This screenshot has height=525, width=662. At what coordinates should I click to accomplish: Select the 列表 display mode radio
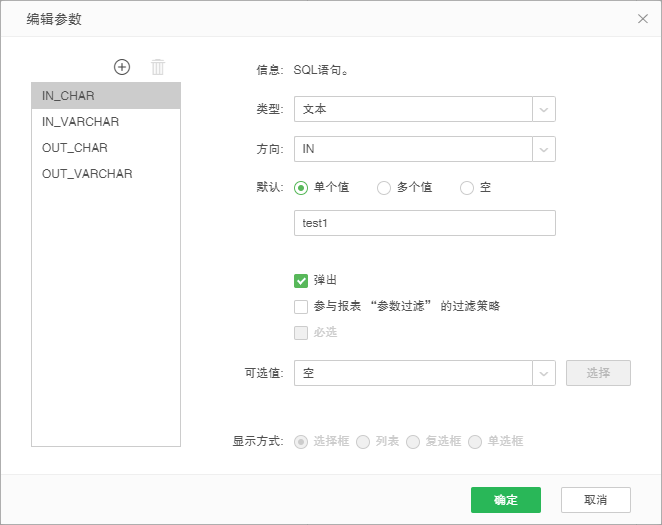click(364, 441)
